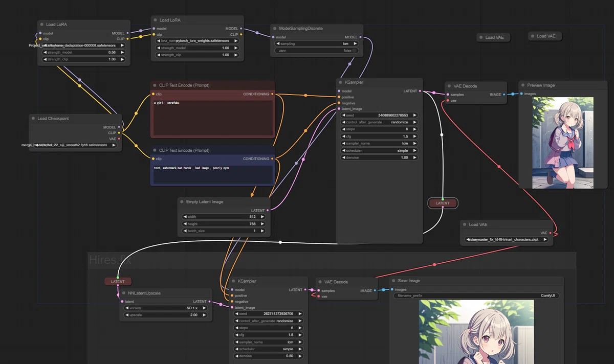
Task: Collapse the Preview Image node via title dot
Action: 522,85
